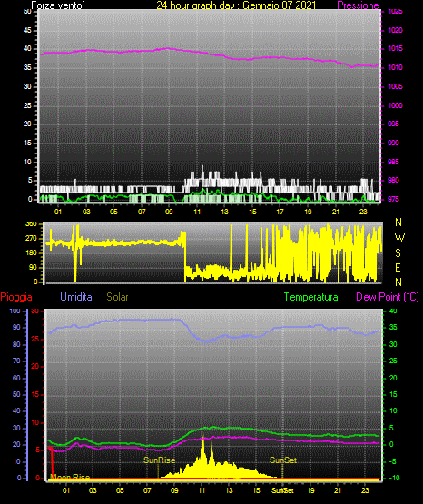Click the red rain spike near midnight

[x=52, y=462]
